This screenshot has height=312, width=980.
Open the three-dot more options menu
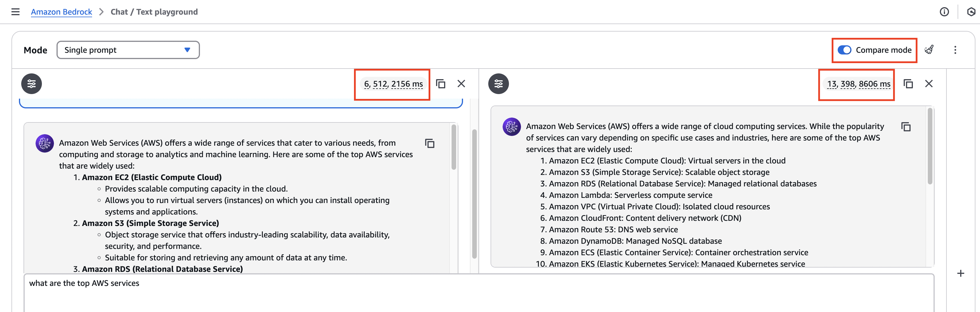955,50
